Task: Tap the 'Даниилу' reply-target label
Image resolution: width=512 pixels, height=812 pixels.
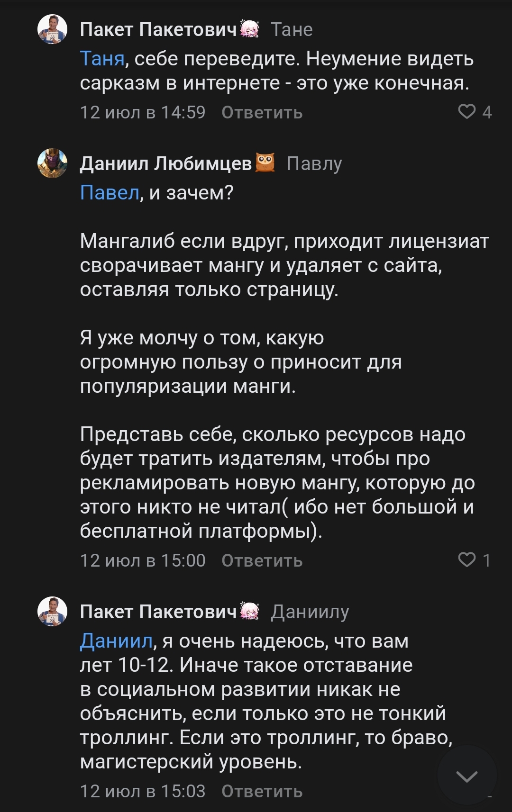Action: click(310, 612)
